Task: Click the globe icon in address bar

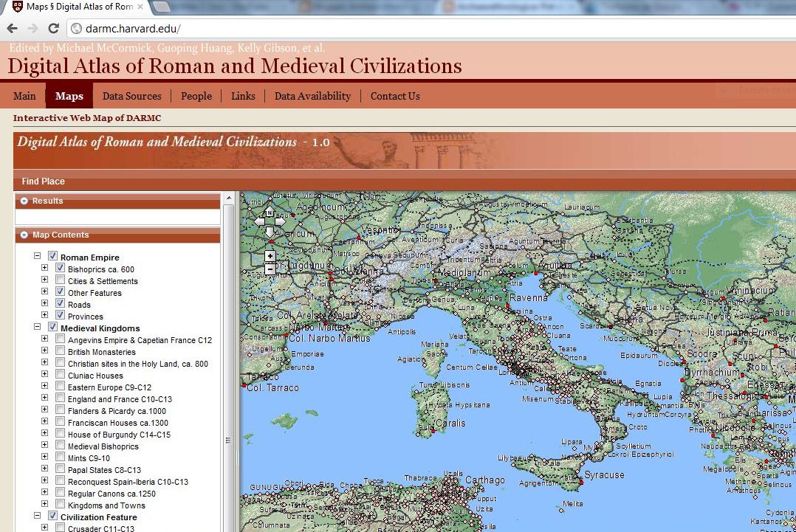Action: point(77,28)
